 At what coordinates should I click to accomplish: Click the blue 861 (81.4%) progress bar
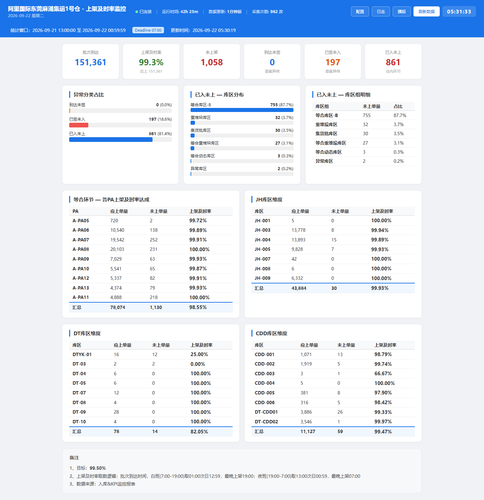click(x=111, y=140)
